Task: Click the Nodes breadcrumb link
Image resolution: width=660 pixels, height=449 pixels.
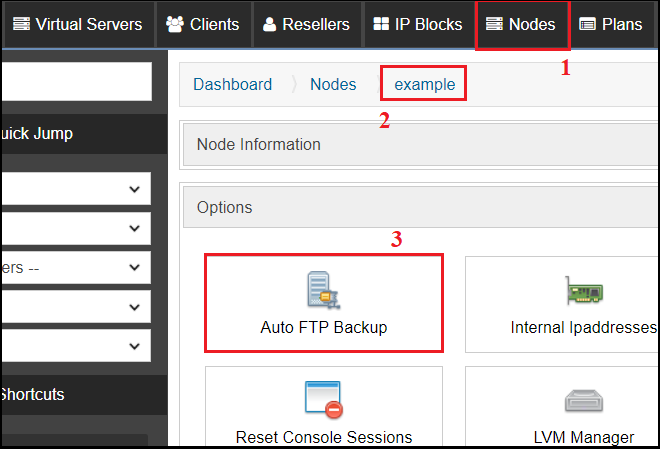Action: (333, 85)
